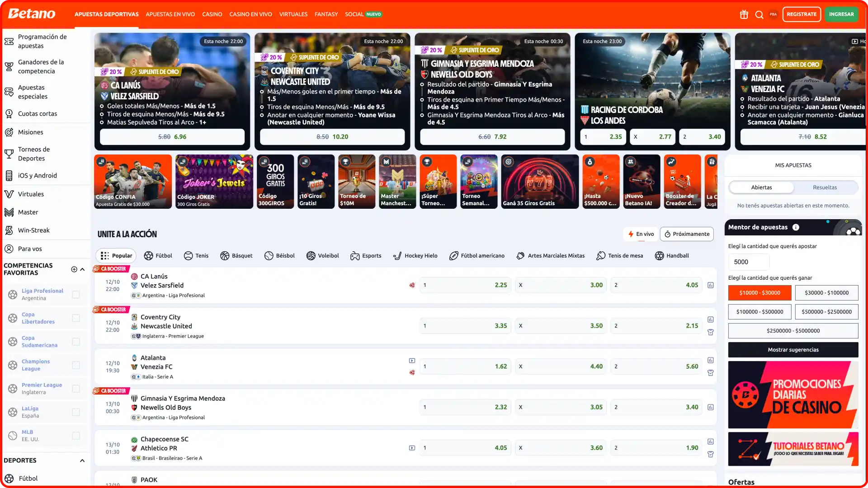Open the Fantasy menu item
The width and height of the screenshot is (868, 488).
(326, 14)
